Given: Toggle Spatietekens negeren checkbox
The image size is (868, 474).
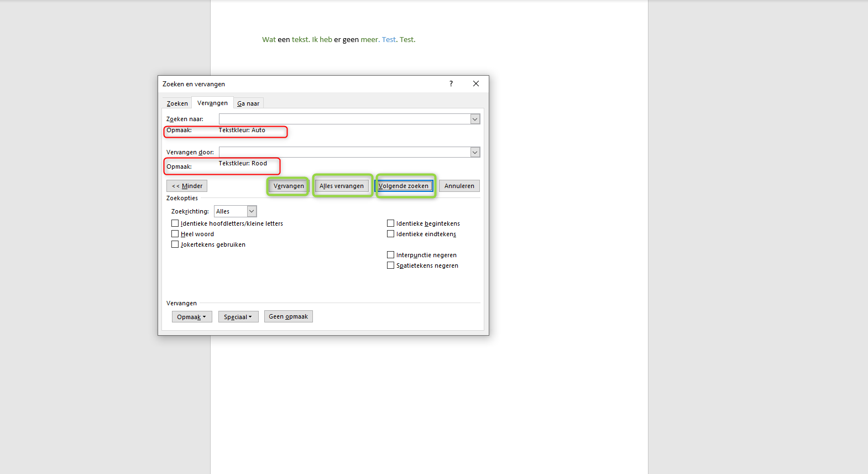Looking at the screenshot, I should [391, 265].
